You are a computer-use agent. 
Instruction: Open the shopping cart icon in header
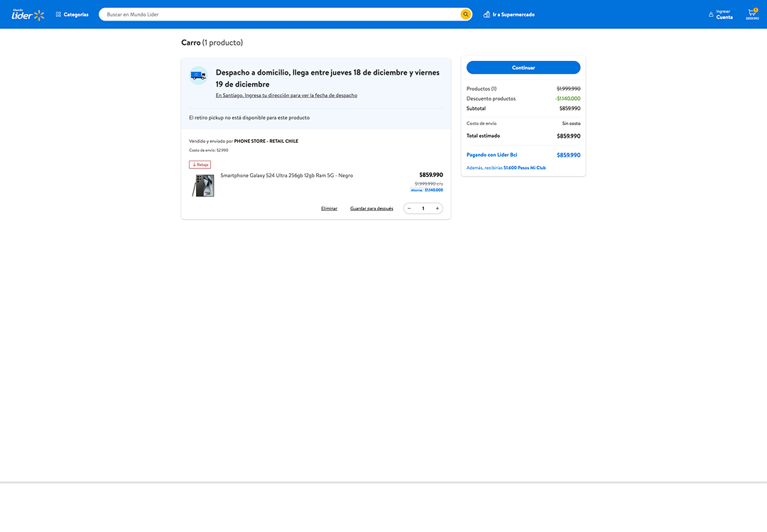click(x=752, y=14)
